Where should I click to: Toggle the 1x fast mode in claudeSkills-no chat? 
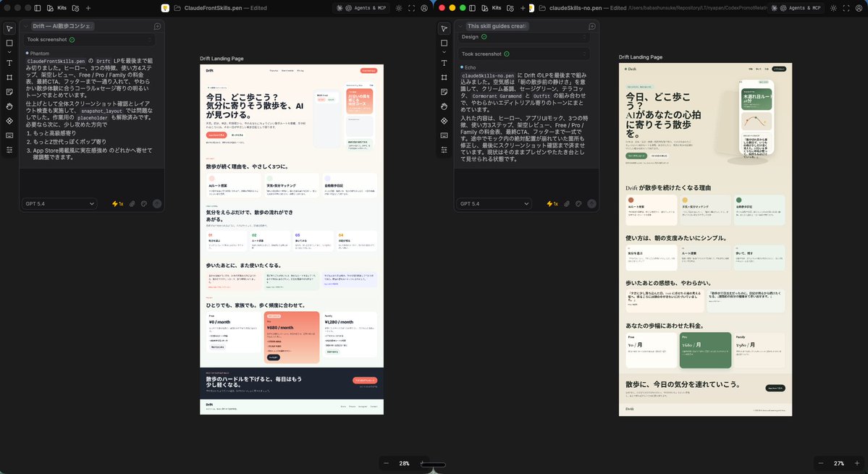552,203
